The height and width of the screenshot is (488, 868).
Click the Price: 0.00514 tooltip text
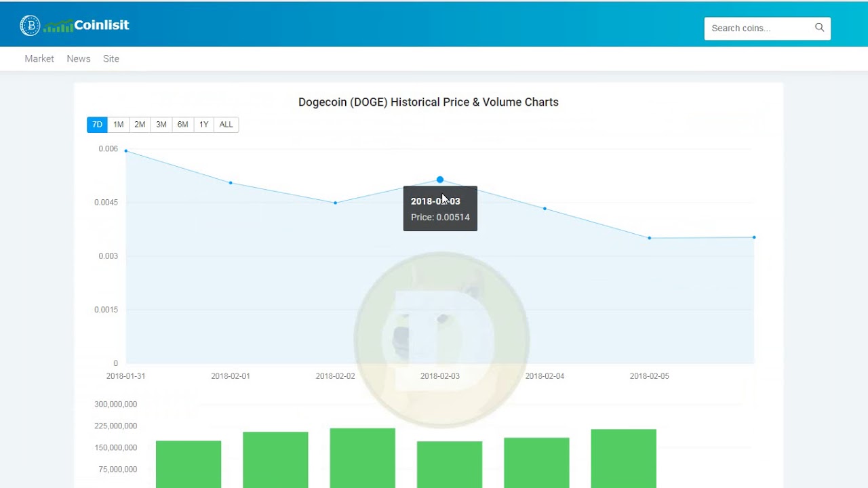[440, 218]
